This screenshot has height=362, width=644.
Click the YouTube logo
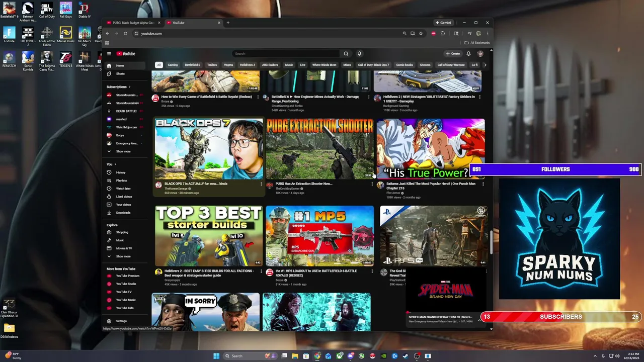(x=126, y=54)
